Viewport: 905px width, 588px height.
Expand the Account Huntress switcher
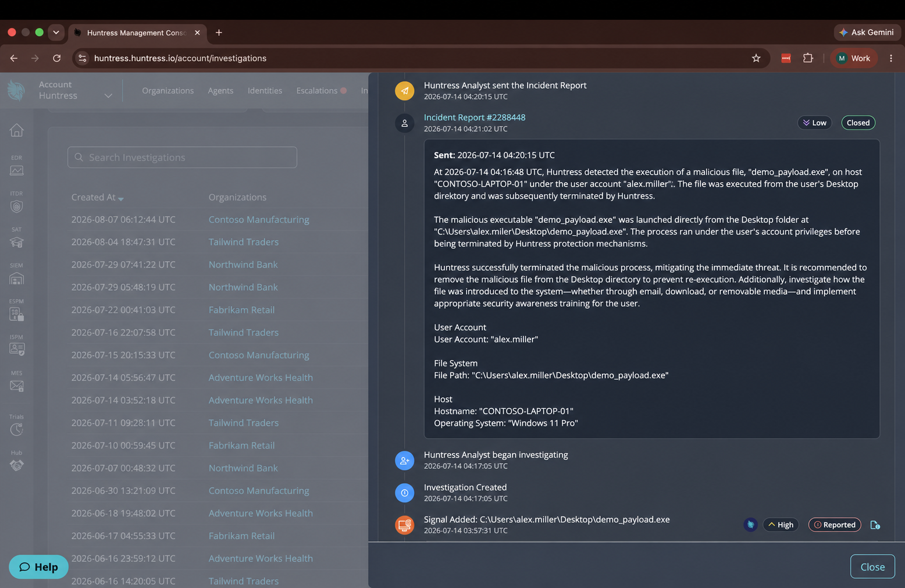click(75, 90)
